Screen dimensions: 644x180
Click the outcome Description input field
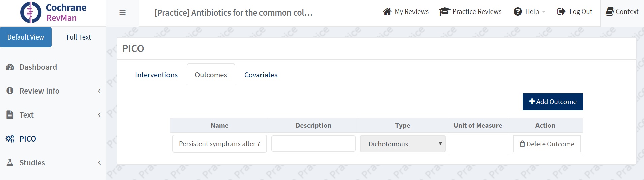point(313,144)
